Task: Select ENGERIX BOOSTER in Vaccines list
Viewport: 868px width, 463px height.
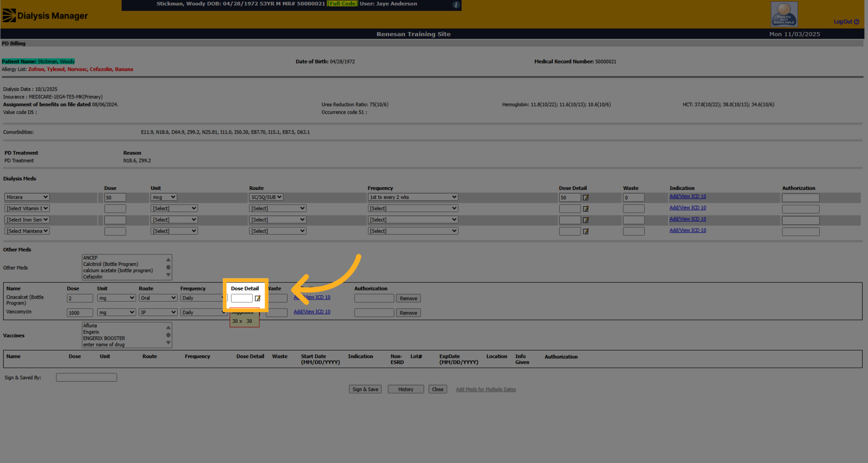Action: click(x=104, y=338)
